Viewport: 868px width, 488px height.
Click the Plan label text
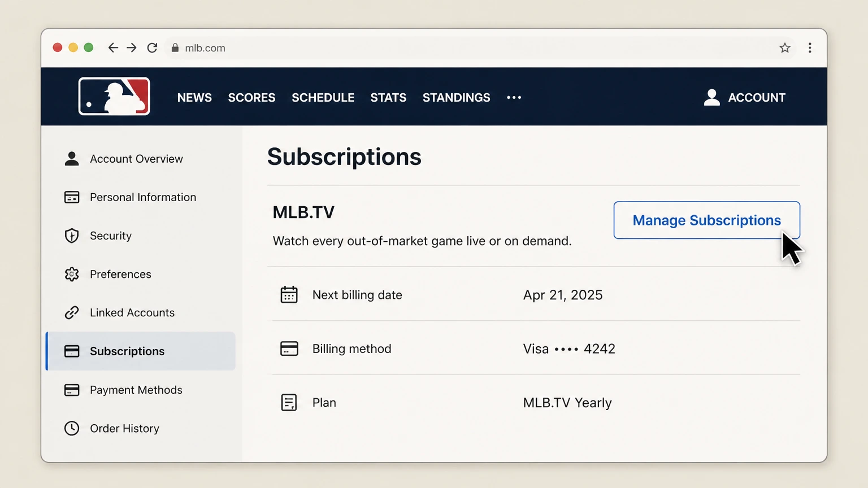coord(324,403)
